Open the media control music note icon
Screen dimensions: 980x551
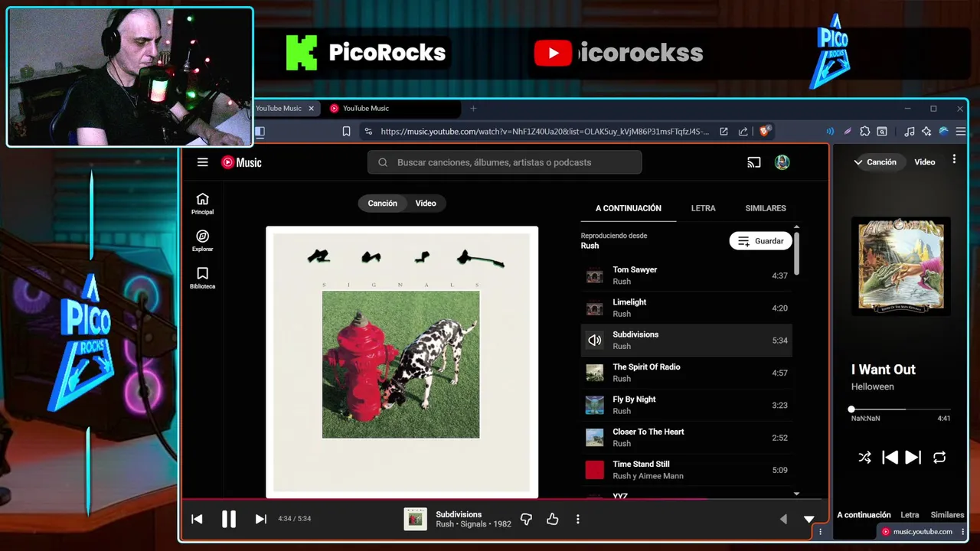pos(909,132)
